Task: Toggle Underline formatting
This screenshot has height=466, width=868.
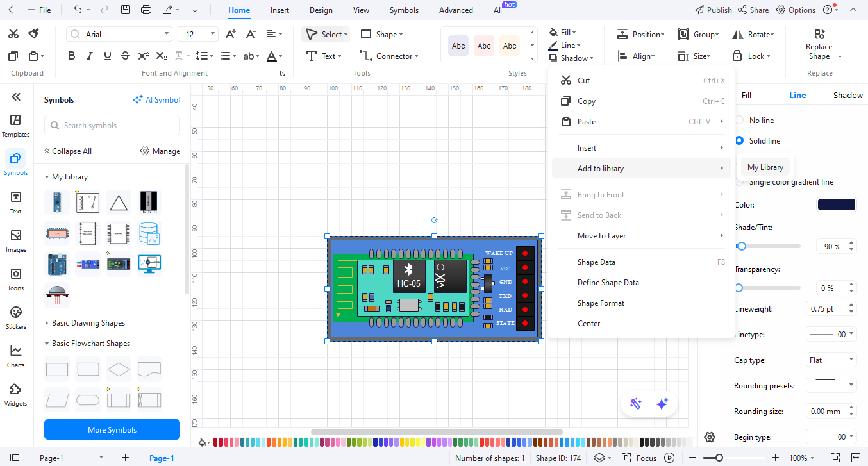Action: [107, 56]
